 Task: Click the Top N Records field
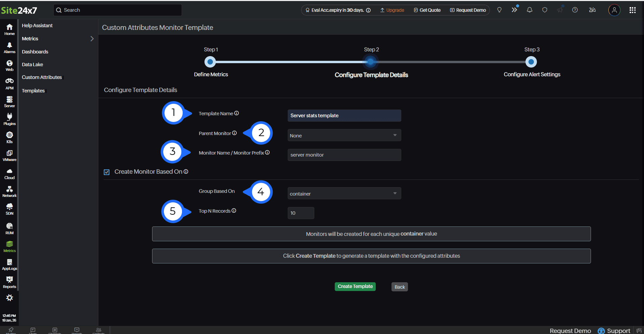click(x=301, y=213)
